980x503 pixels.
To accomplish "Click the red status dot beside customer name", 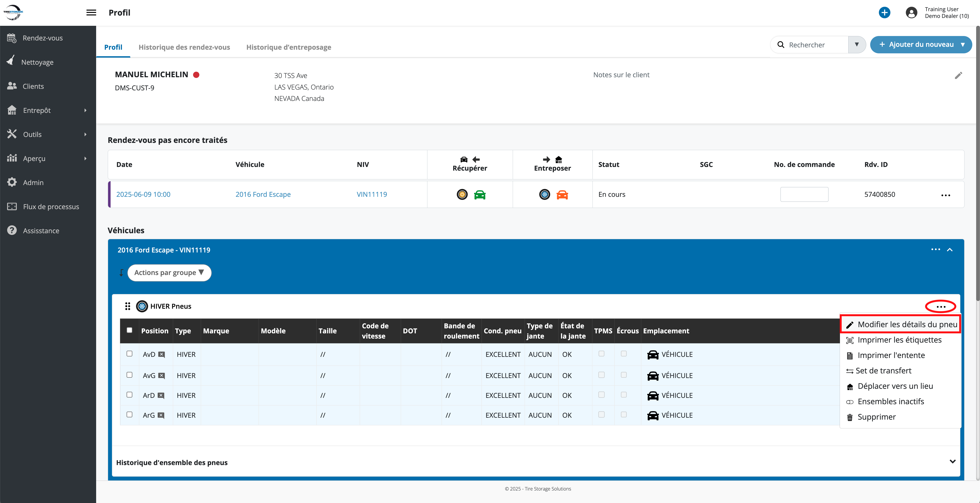I will [x=196, y=75].
